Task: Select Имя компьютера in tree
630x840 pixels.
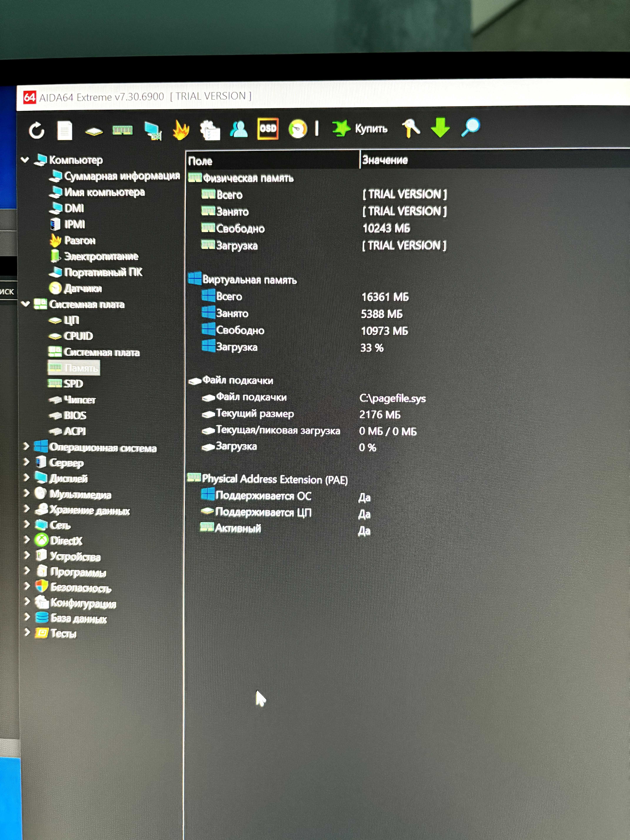Action: point(97,192)
